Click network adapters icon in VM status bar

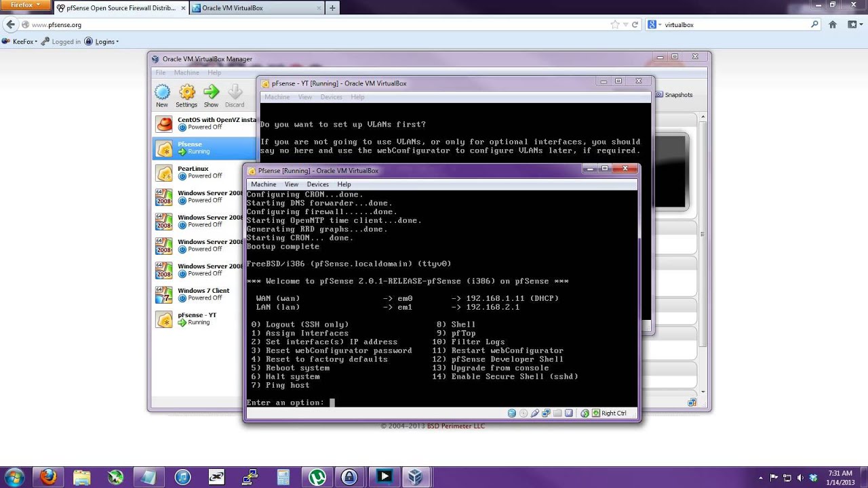click(x=546, y=413)
